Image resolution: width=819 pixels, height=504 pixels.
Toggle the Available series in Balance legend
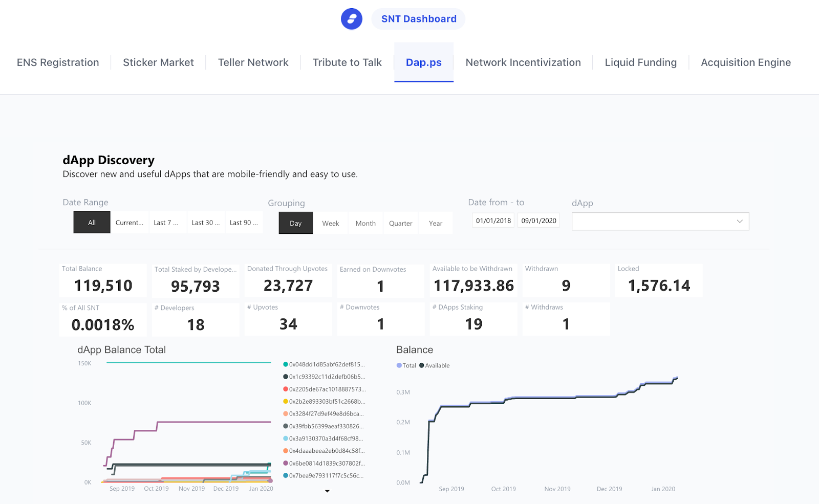pos(435,365)
